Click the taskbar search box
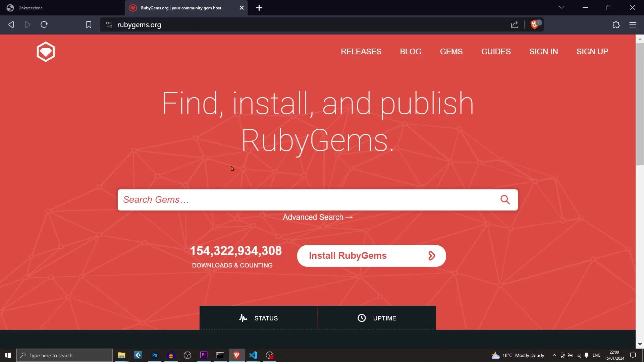This screenshot has width=644, height=362. pos(64,355)
